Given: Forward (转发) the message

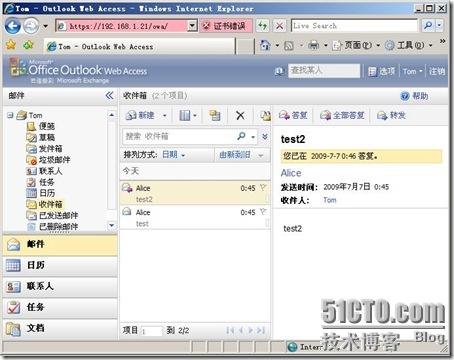Looking at the screenshot, I should point(391,115).
